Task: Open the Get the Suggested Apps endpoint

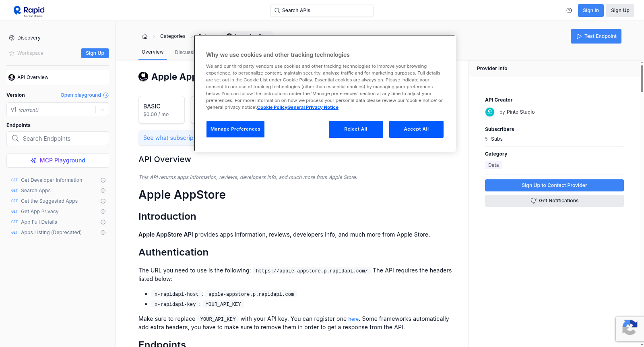Action: (x=49, y=201)
